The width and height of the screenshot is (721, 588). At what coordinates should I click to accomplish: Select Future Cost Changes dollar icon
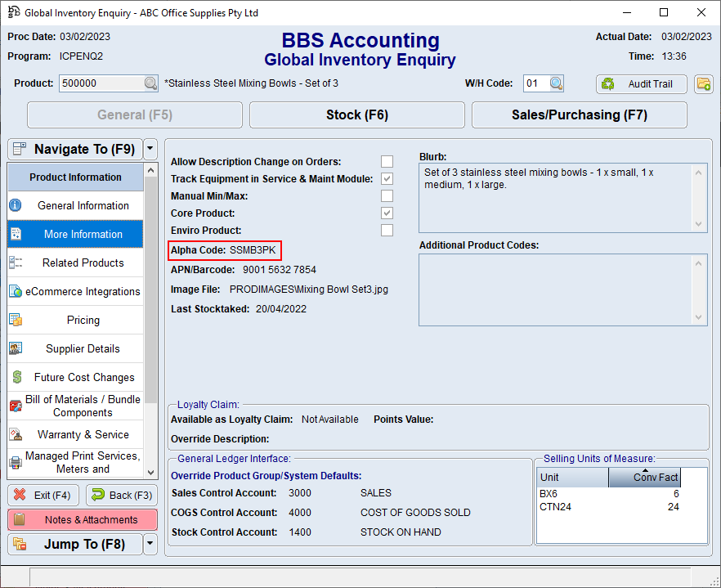(x=19, y=378)
